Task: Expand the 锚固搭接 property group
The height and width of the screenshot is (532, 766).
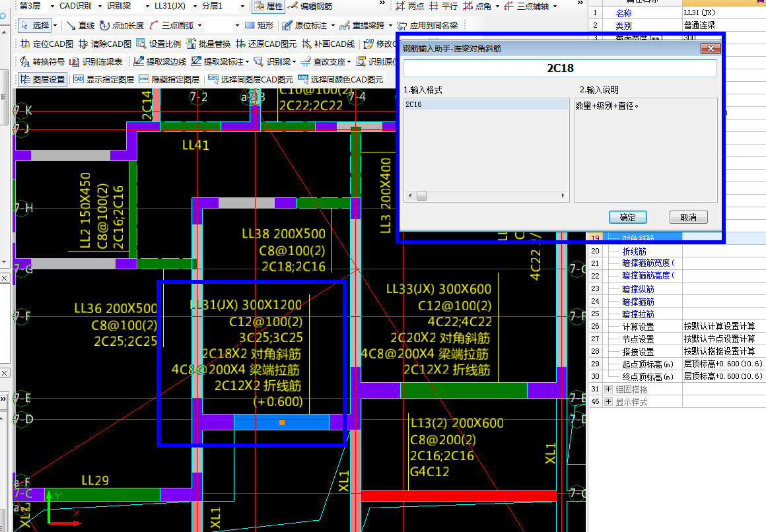Action: tap(608, 389)
